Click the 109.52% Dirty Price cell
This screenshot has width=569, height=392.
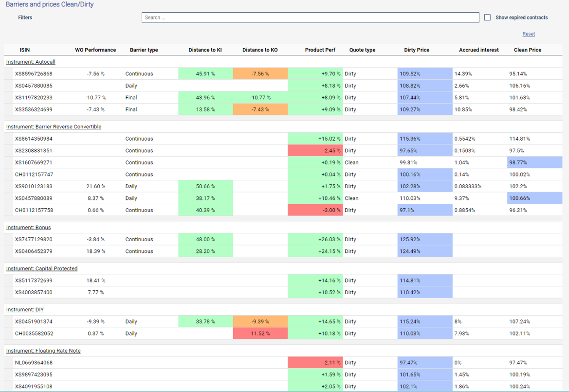tap(425, 73)
